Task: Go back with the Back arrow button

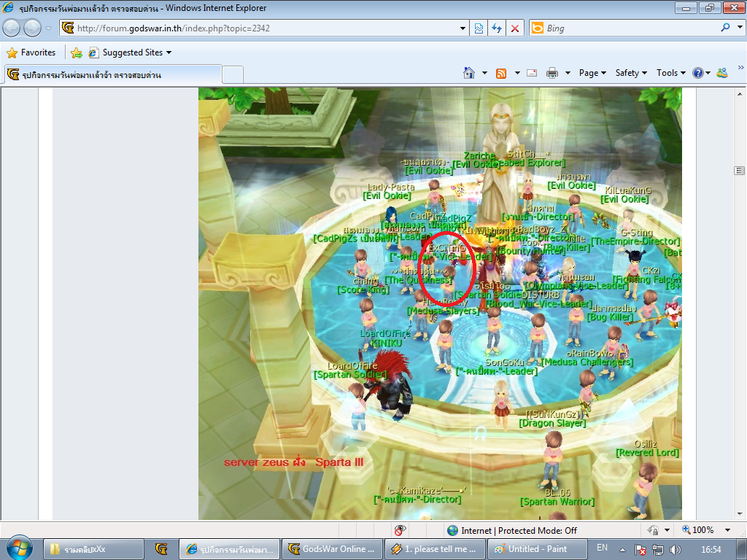Action: click(12, 28)
